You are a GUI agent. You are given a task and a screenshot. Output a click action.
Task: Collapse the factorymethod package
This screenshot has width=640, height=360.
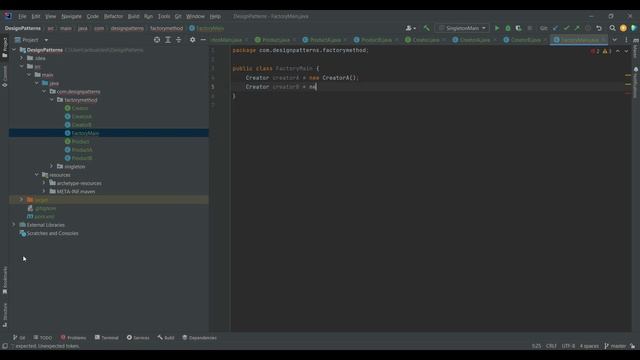(52, 100)
